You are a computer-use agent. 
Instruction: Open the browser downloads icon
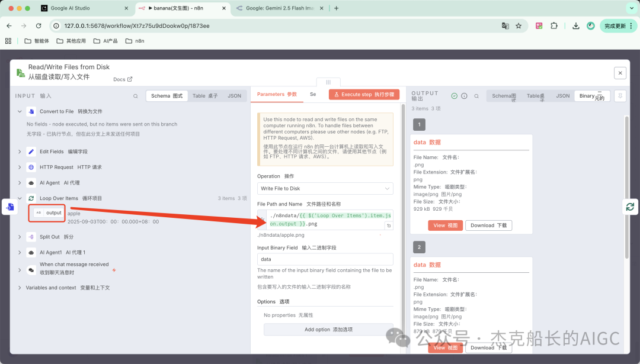click(576, 25)
